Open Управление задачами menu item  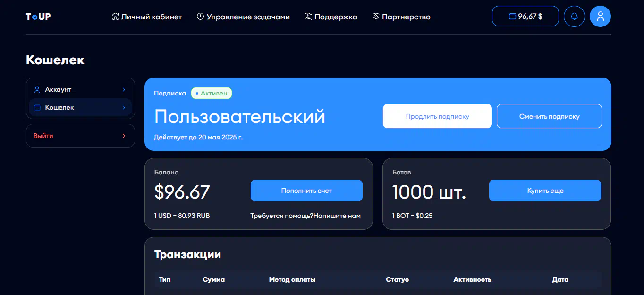tap(248, 17)
